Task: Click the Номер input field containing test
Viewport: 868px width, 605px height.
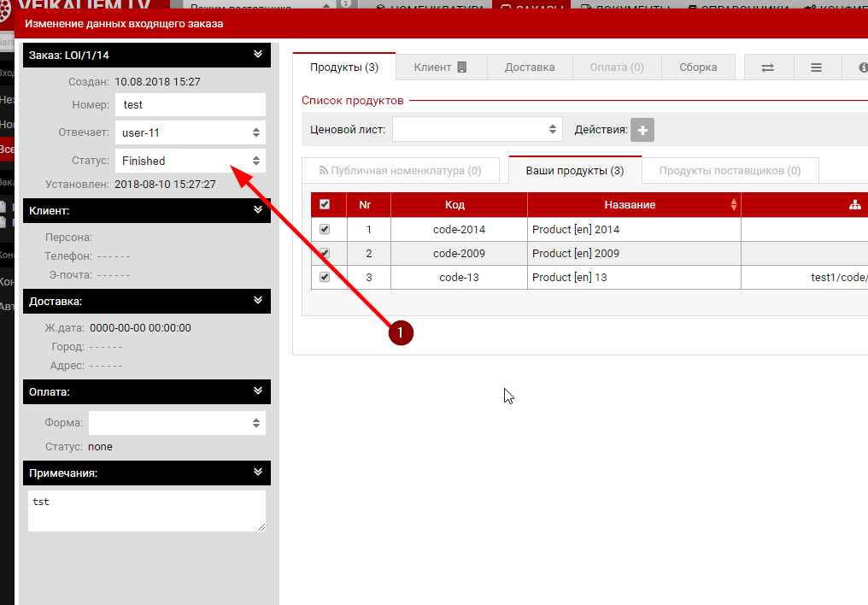Action: point(190,105)
